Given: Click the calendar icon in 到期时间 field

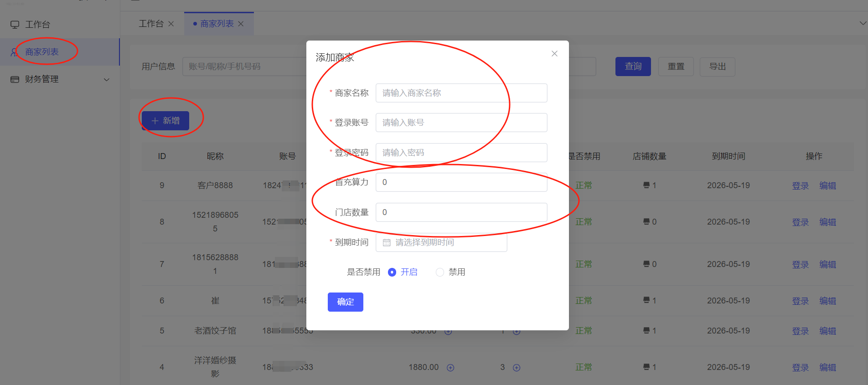Looking at the screenshot, I should coord(387,243).
